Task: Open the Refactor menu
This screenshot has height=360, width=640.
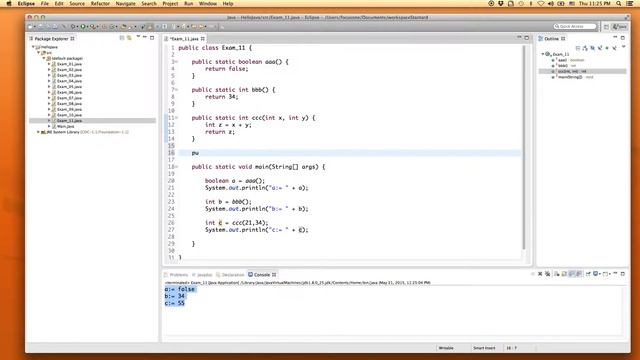Action: tap(100, 4)
